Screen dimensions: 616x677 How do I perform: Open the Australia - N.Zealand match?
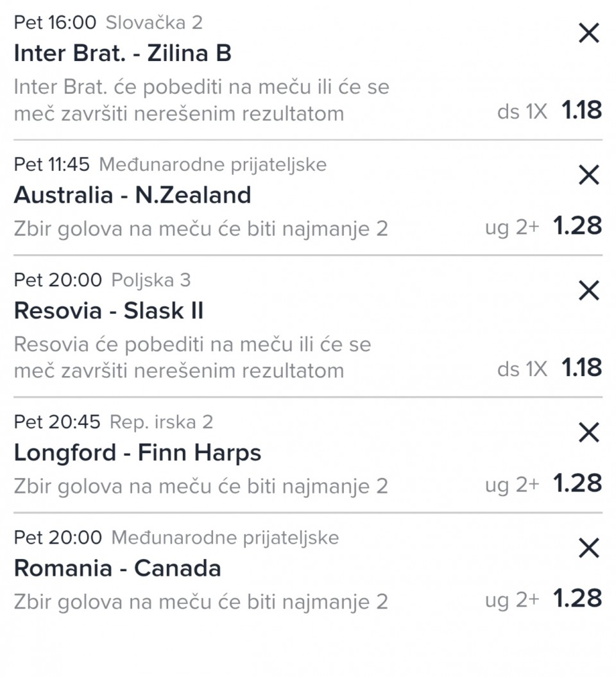pyautogui.click(x=133, y=195)
